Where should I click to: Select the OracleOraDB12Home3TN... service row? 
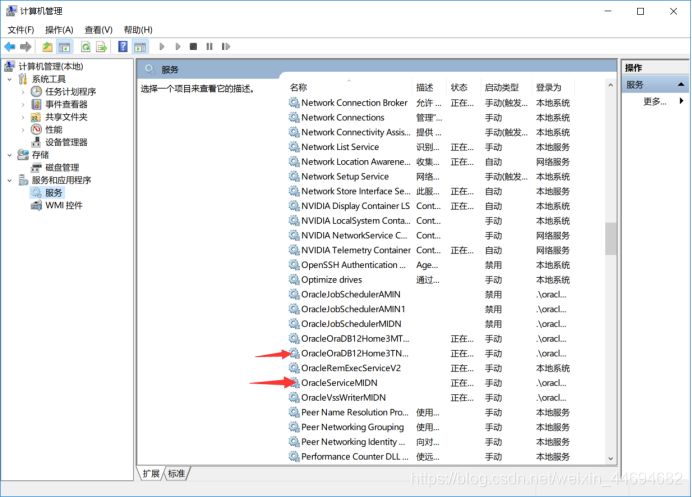click(430, 353)
